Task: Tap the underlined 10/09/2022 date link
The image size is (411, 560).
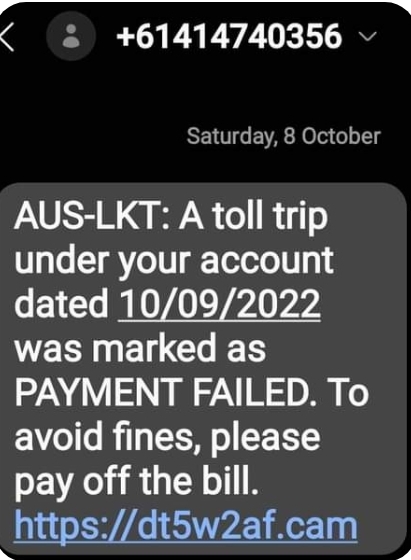Action: (x=219, y=304)
